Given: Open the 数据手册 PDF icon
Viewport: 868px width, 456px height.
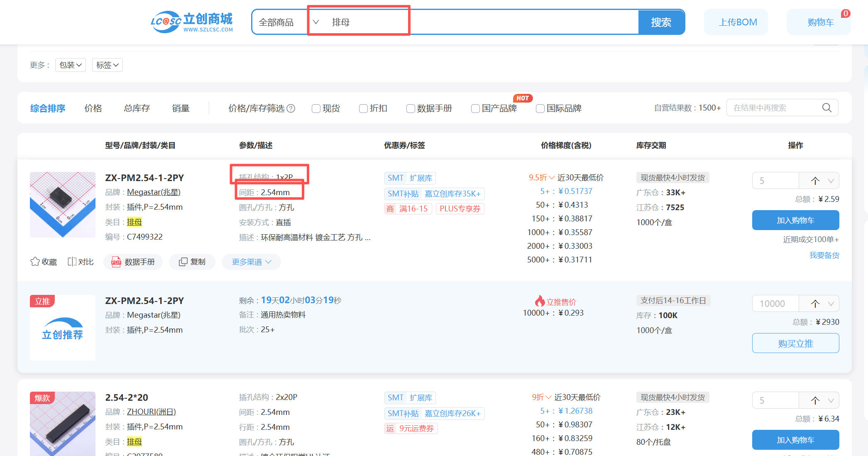Looking at the screenshot, I should [x=116, y=262].
